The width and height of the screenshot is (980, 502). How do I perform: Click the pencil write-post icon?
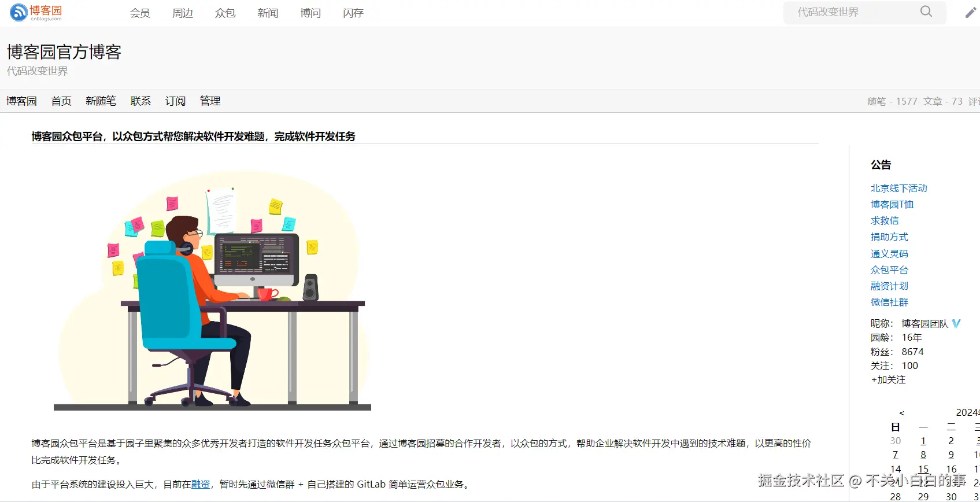click(970, 13)
